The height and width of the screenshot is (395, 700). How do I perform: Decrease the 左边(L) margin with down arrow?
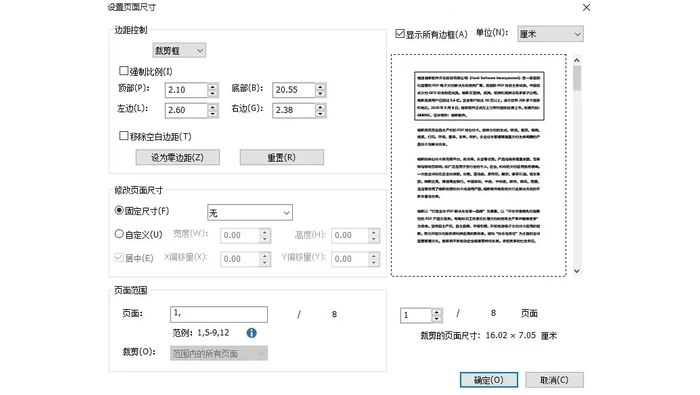[213, 114]
